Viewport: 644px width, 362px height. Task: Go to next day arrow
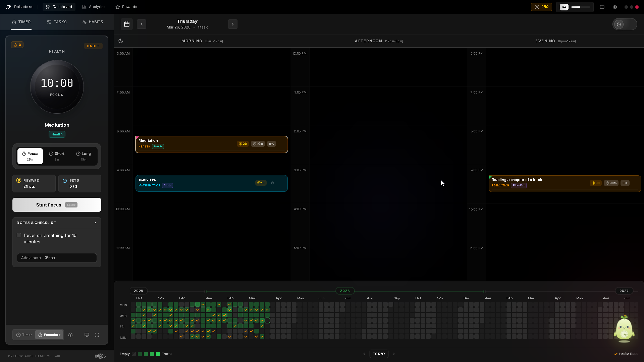click(x=233, y=24)
